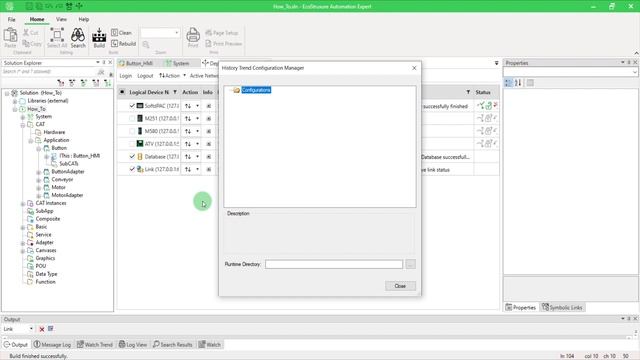Click the Clean icon
The width and height of the screenshot is (640, 360).
[114, 32]
